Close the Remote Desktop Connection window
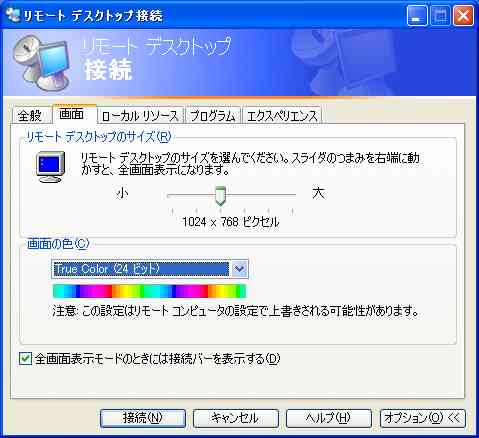Screen dimensions: 479x438 [463, 16]
